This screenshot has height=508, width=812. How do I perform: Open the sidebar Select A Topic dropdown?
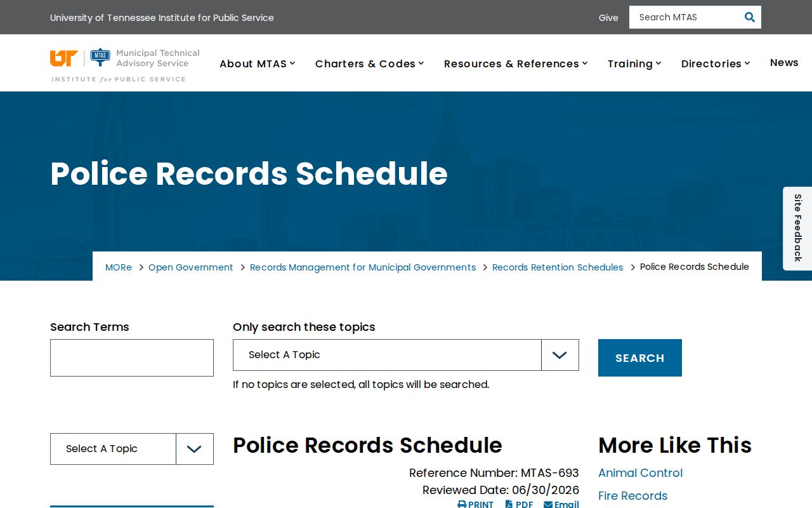[x=132, y=449]
